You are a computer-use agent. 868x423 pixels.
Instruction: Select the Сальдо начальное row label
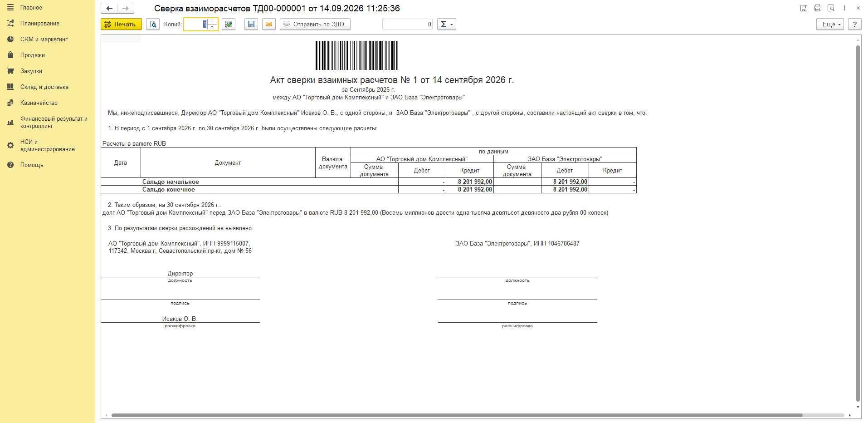tap(171, 182)
